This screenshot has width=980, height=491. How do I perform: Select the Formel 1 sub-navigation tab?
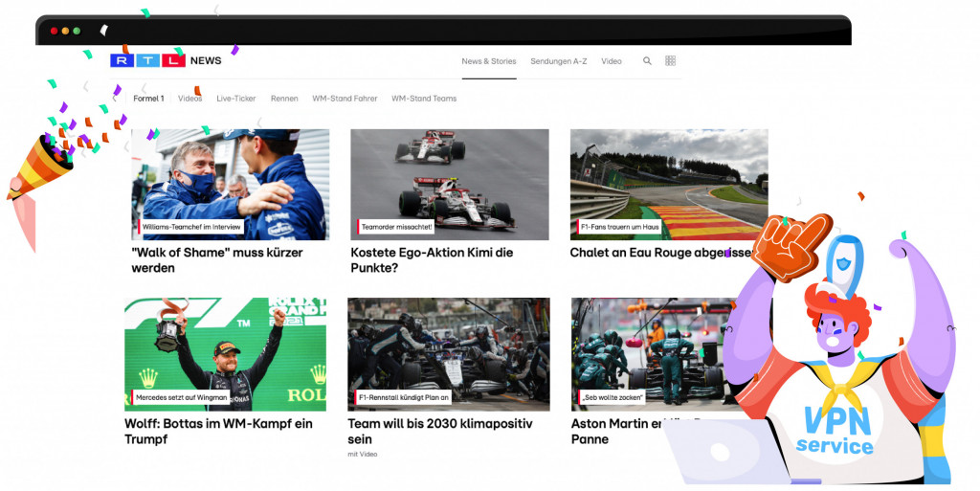click(x=148, y=99)
